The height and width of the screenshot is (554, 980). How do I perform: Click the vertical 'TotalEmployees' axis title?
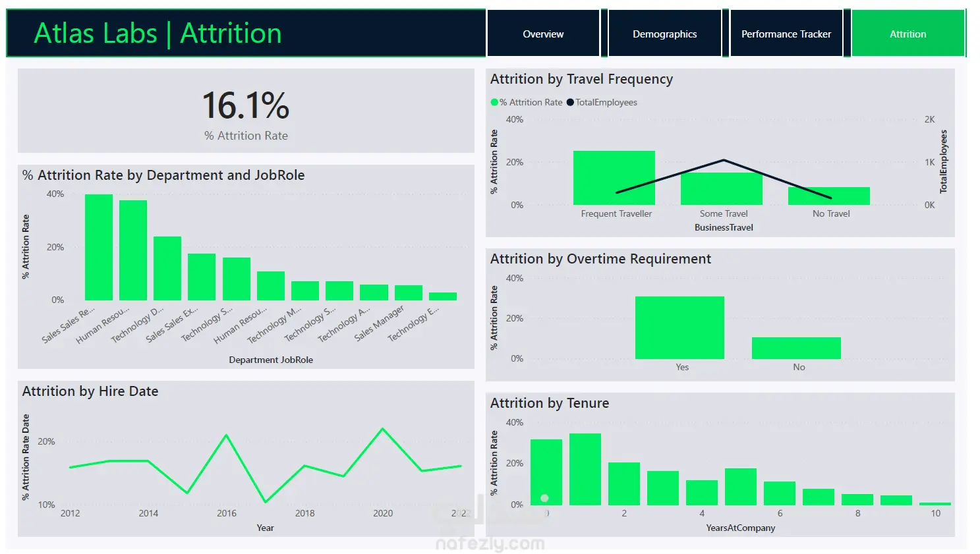click(x=943, y=161)
